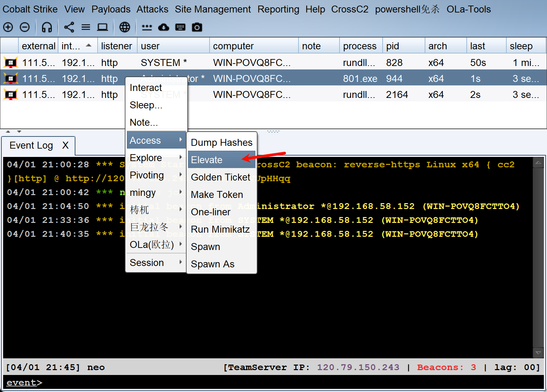
Task: Select One-liner option
Action: click(x=222, y=212)
